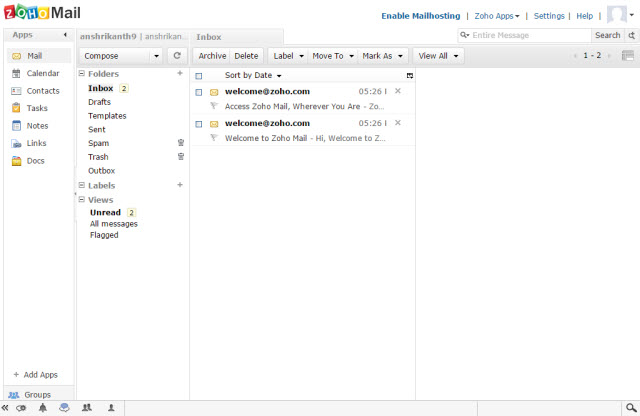Open the profile avatar dropdown
Screen dimensions: 640x416
[631, 15]
